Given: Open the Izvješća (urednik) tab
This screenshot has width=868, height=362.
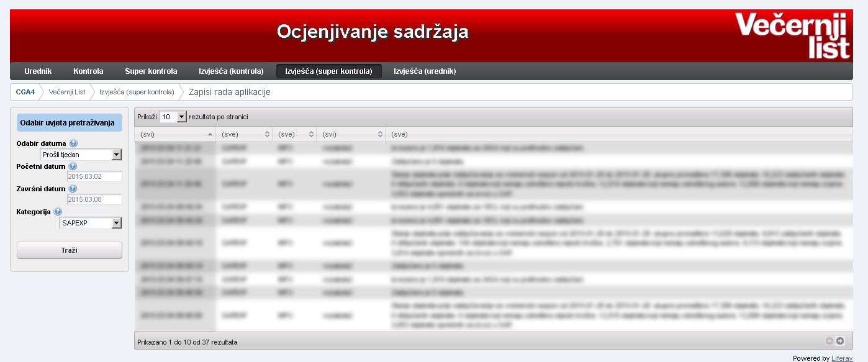Looking at the screenshot, I should (425, 71).
